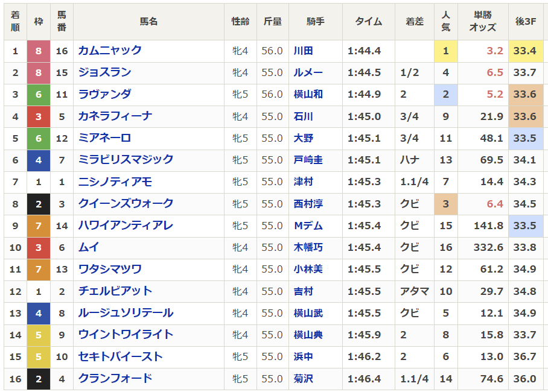Select odds value 48.1
Viewport: 548px width, 392px height.
(491, 138)
